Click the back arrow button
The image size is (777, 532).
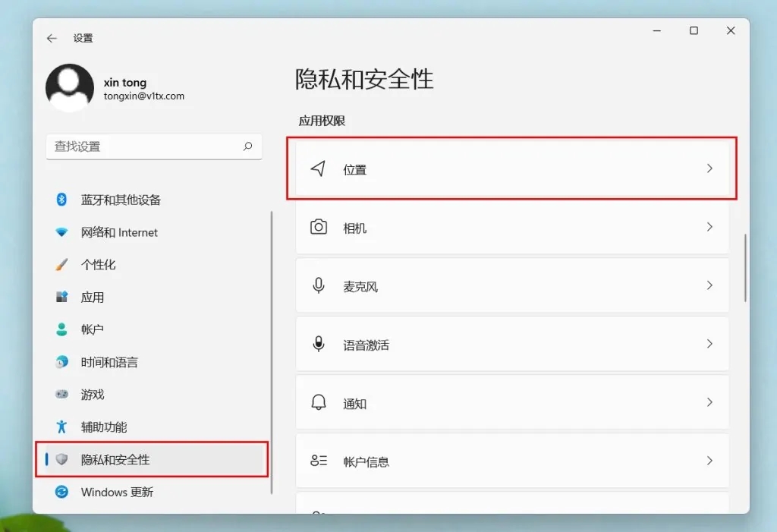pyautogui.click(x=52, y=38)
